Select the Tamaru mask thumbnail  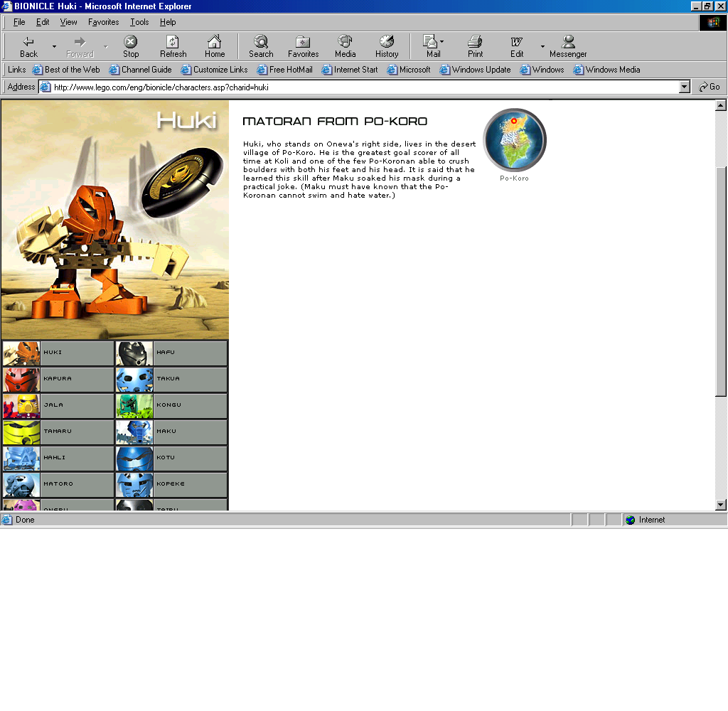tap(21, 432)
